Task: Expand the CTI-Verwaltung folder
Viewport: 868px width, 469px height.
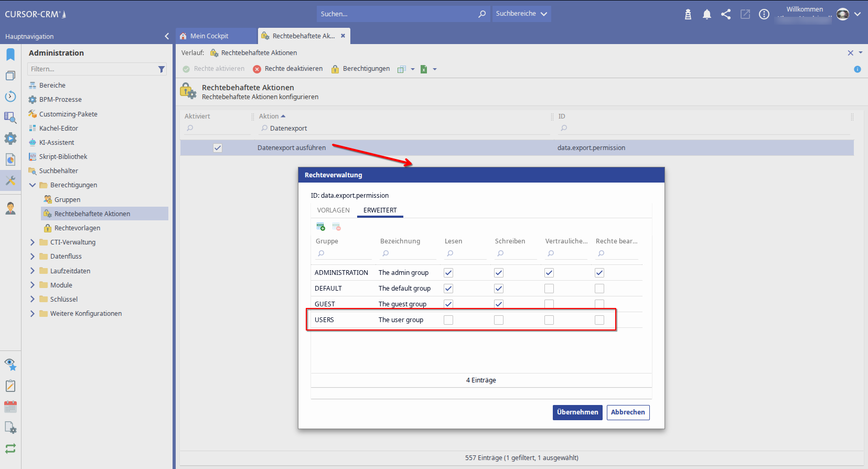Action: tap(33, 242)
